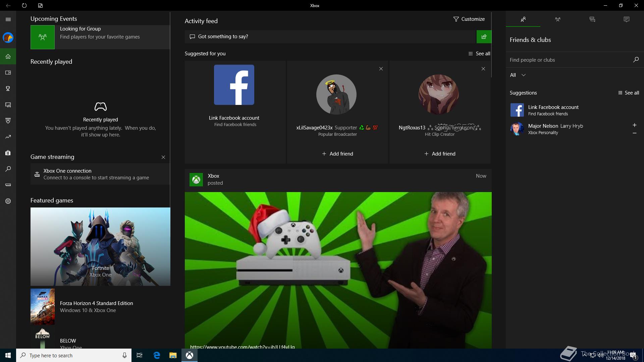
Task: Open Xbox One connection streaming option
Action: [x=100, y=174]
